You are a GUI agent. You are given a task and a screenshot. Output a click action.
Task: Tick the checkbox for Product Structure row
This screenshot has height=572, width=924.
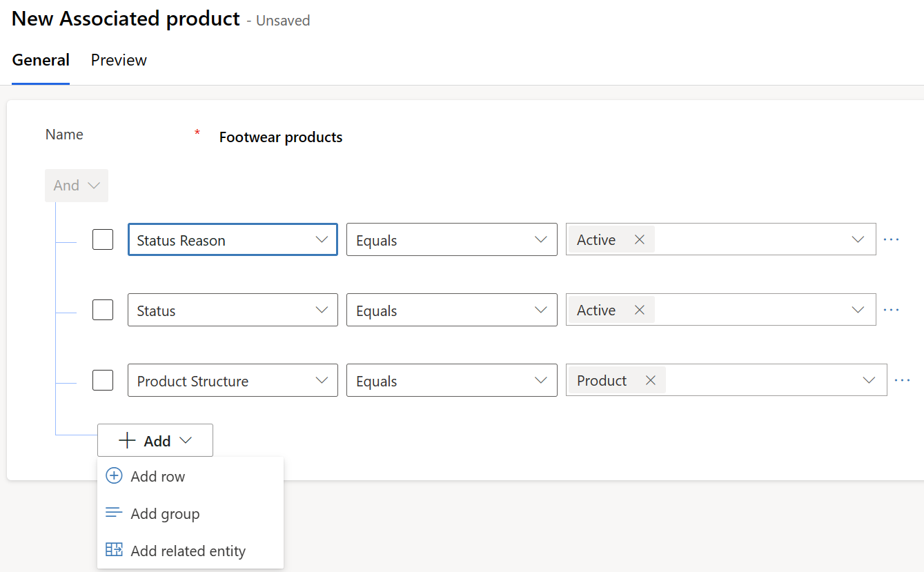pyautogui.click(x=103, y=380)
